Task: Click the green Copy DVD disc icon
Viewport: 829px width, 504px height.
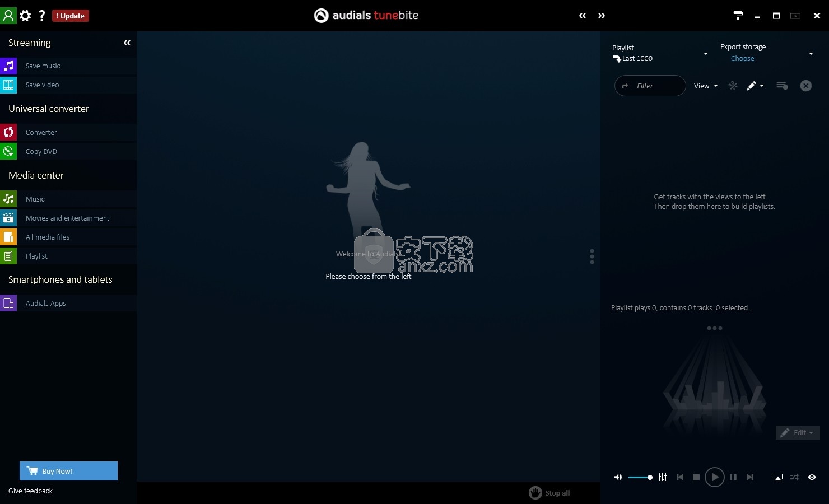Action: [8, 152]
